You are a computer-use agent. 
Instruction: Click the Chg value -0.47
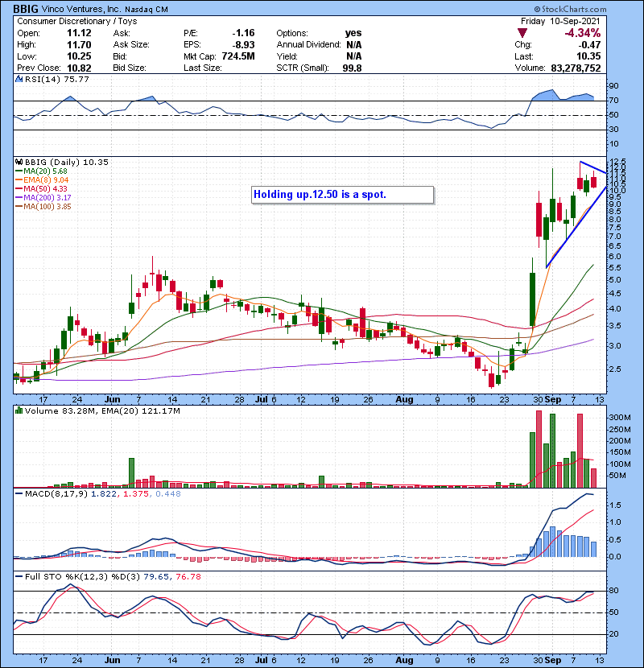pyautogui.click(x=589, y=45)
